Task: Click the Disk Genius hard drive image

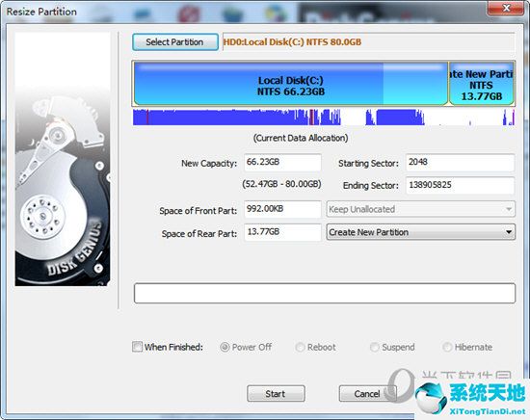Action: pos(63,159)
